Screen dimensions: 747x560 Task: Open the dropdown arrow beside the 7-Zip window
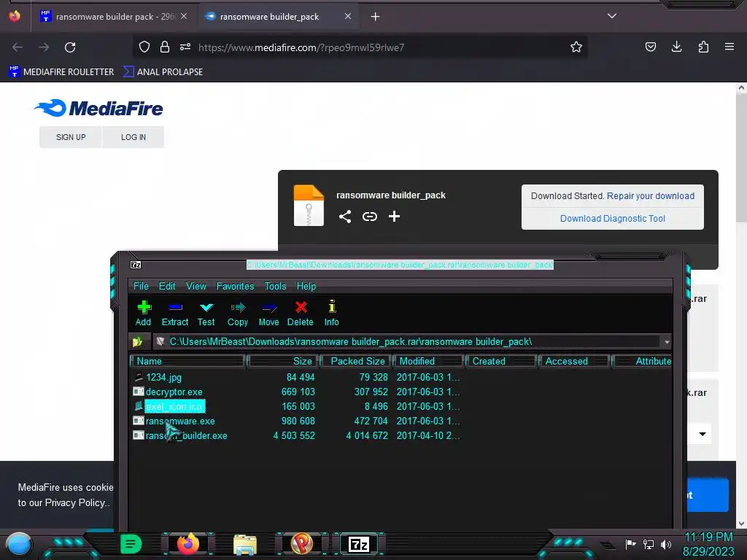(x=703, y=434)
